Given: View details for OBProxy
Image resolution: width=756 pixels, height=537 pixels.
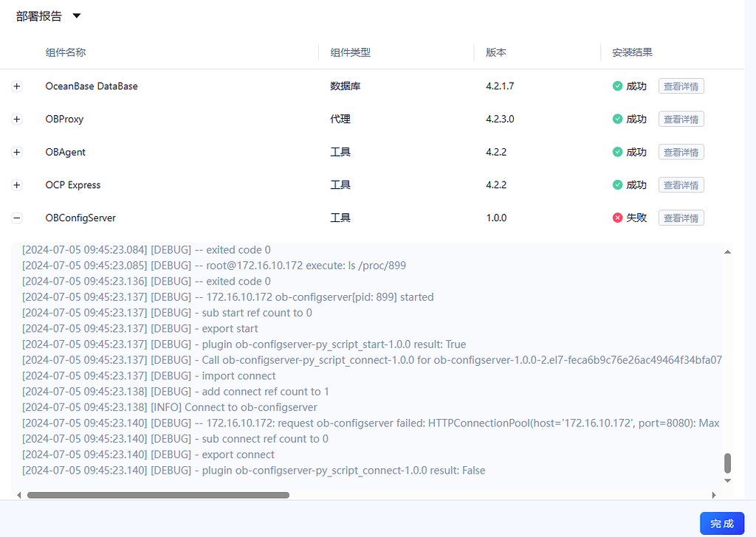Looking at the screenshot, I should pyautogui.click(x=681, y=119).
